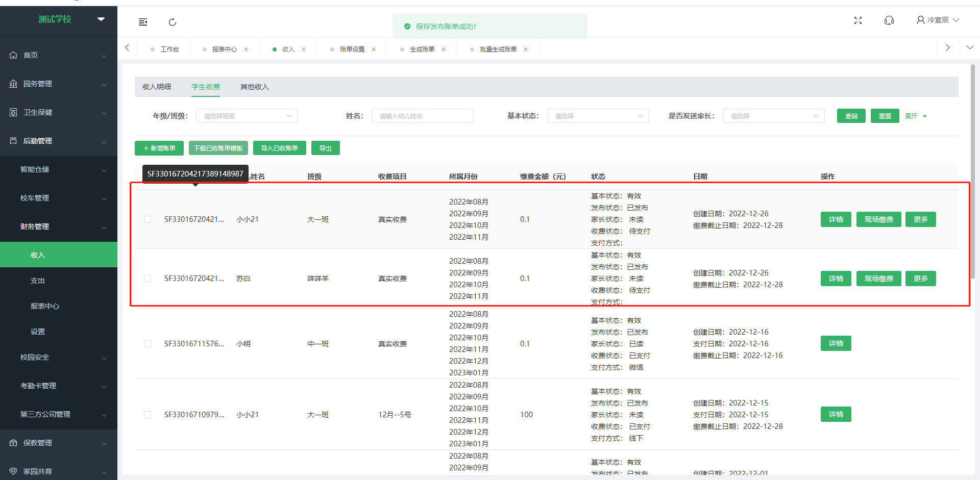Open customer service headset icon
This screenshot has width=980, height=480.
pyautogui.click(x=889, y=20)
